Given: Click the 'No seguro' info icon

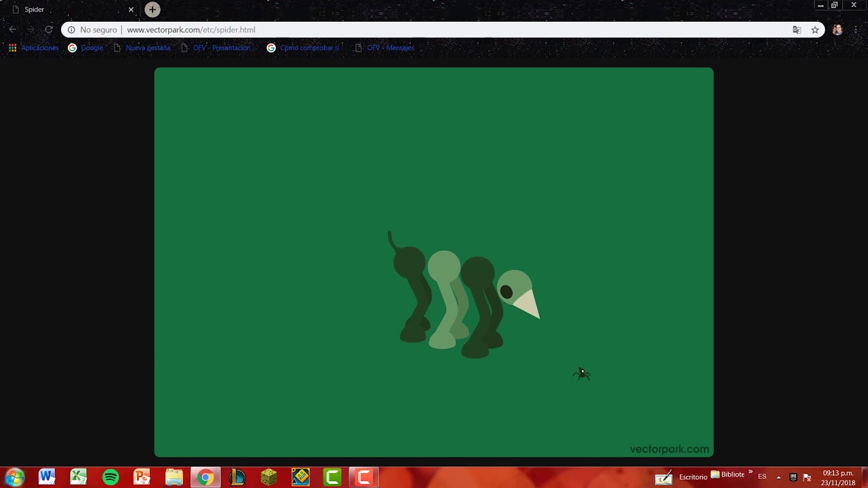Looking at the screenshot, I should point(71,30).
